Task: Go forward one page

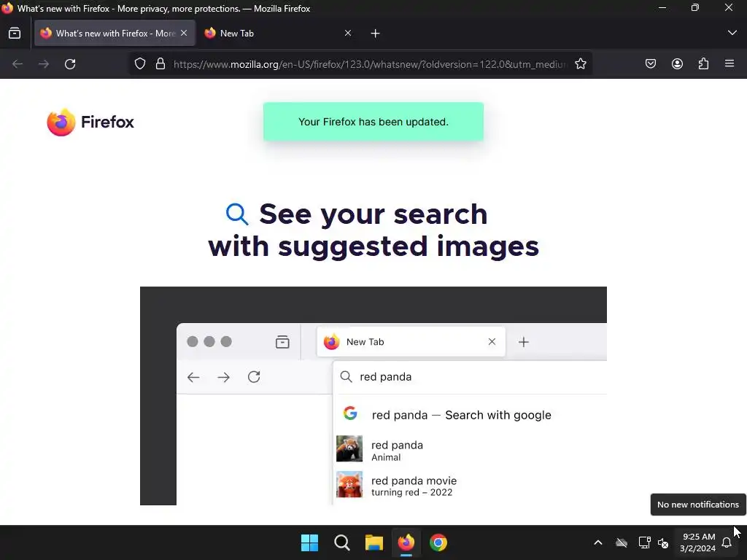Action: point(44,64)
